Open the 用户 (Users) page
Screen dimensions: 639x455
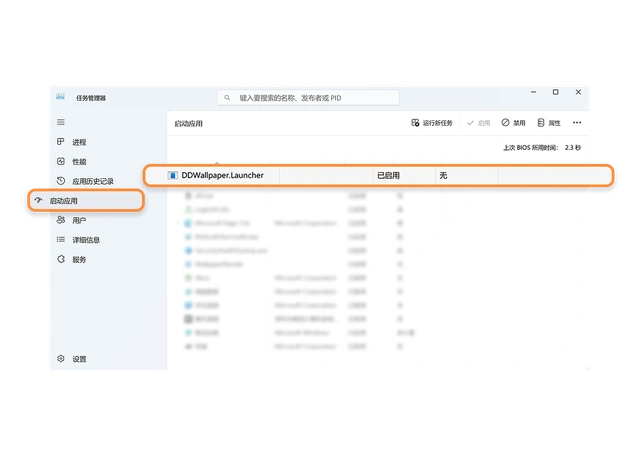pos(78,220)
